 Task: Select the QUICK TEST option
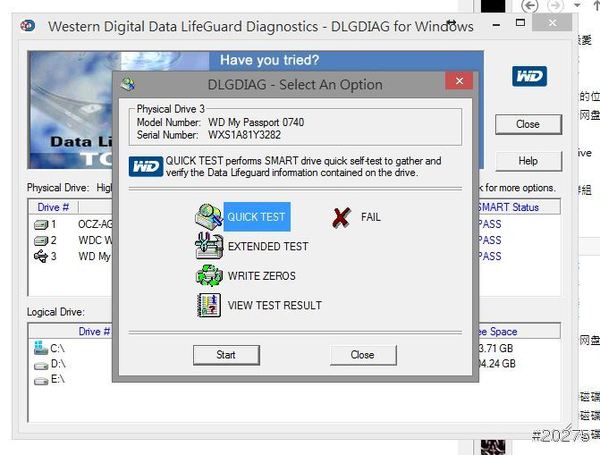click(256, 217)
